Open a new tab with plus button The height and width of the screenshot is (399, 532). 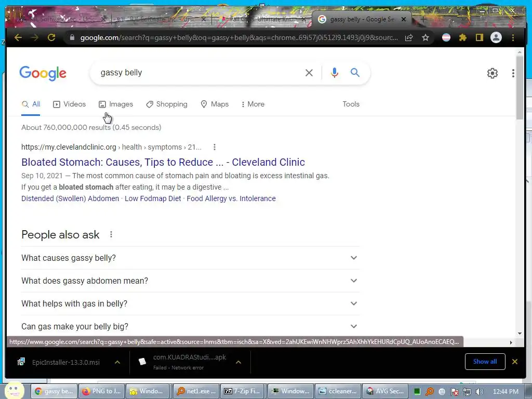tap(423, 19)
